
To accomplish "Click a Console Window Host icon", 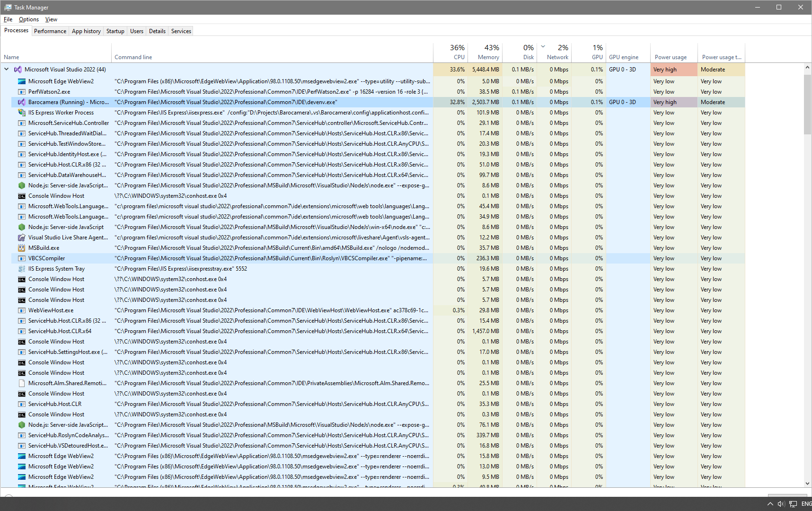I will [22, 195].
